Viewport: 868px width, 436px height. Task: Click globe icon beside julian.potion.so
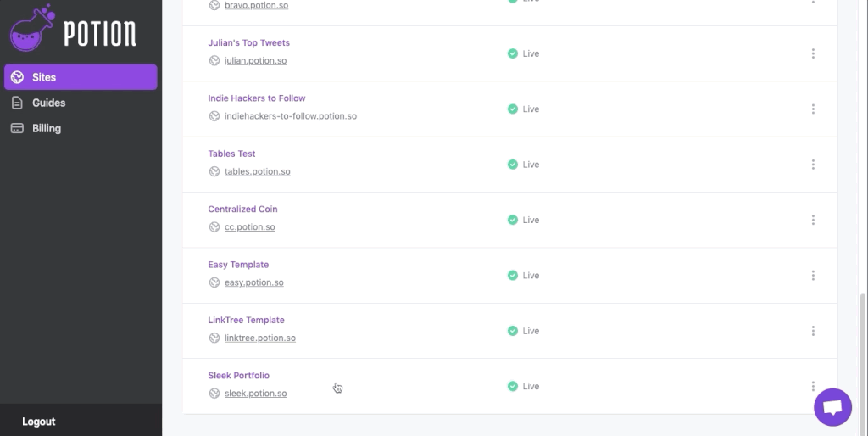click(214, 60)
